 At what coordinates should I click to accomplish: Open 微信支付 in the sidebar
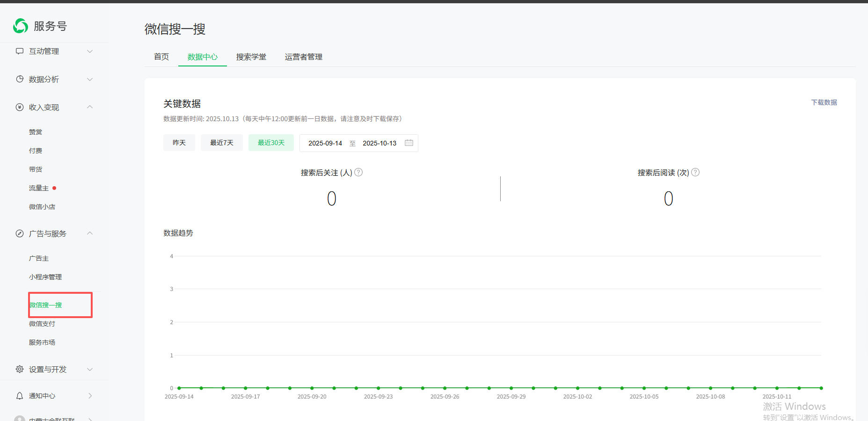click(42, 324)
